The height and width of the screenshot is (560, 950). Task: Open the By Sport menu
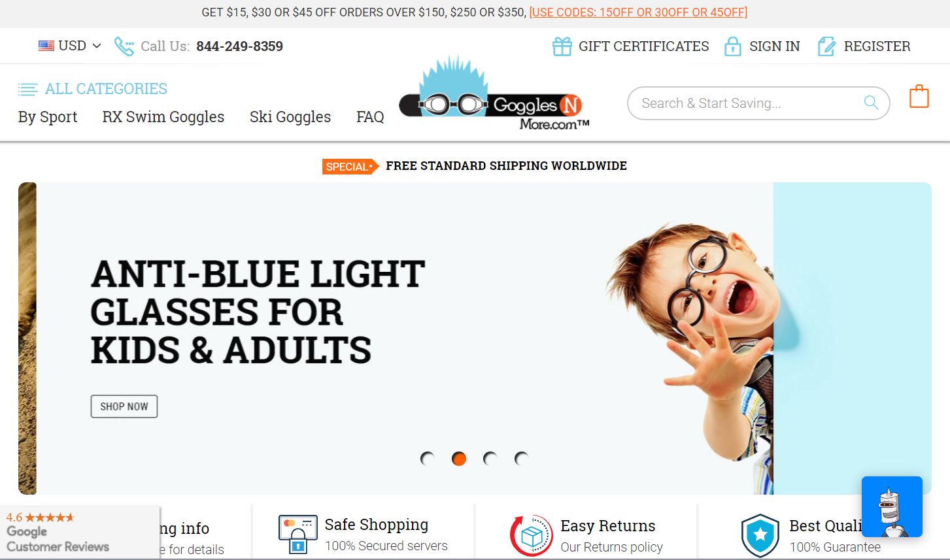coord(48,117)
